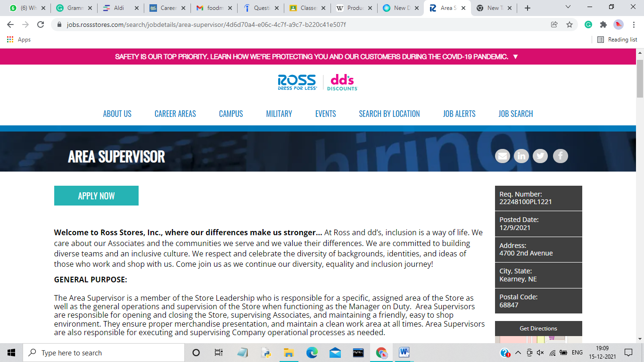
Task: Expand the COVID-19 safety banner arrow
Action: [515, 57]
